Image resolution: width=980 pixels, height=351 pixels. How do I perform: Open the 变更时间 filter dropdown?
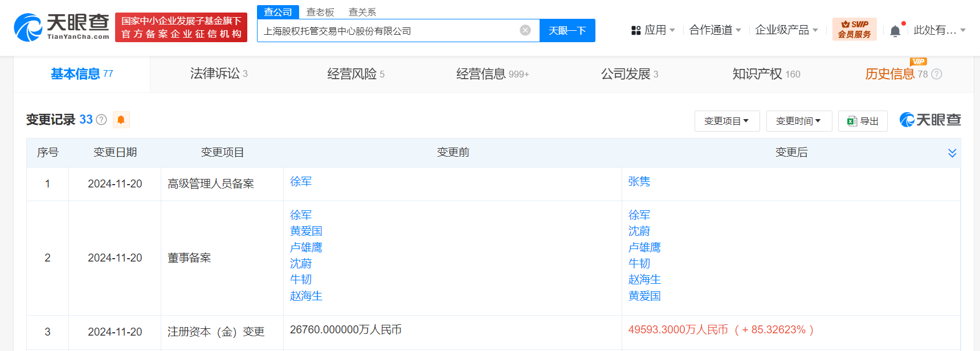click(x=799, y=121)
